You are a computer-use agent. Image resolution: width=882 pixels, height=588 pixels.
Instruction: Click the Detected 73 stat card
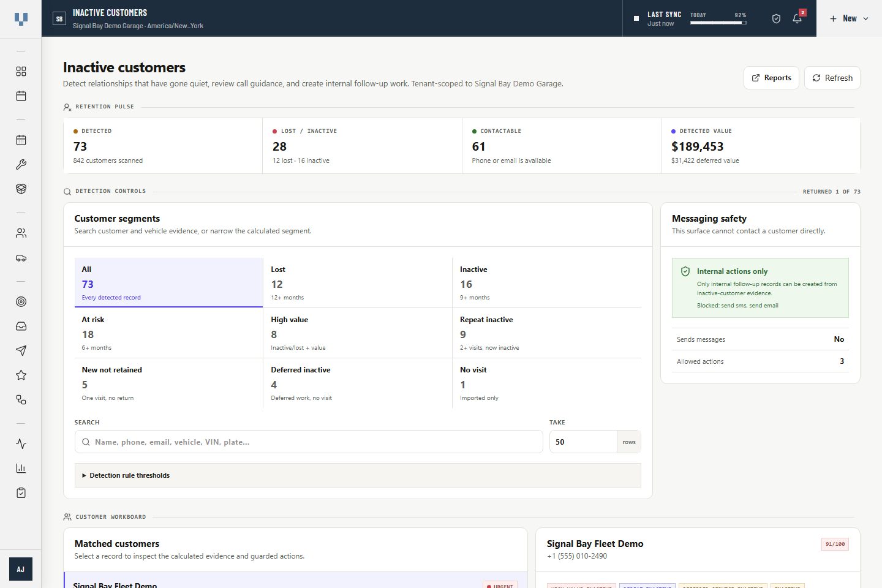(163, 146)
